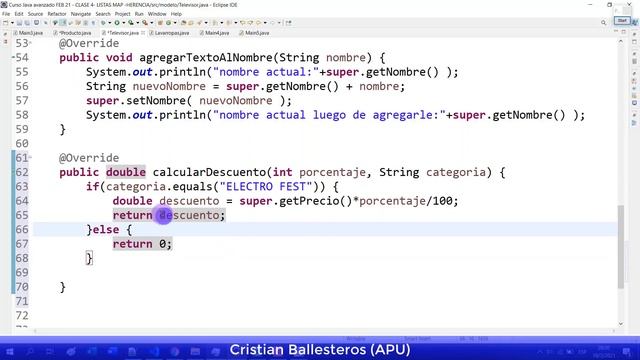Close the Televisor.java tab
Screen dimensions: 640x360
click(x=143, y=33)
